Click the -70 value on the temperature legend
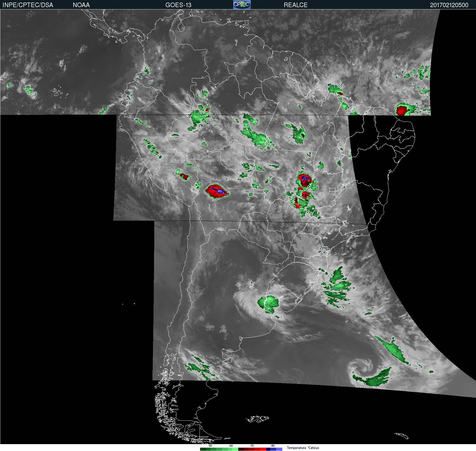This screenshot has height=451, width=476. [x=252, y=446]
